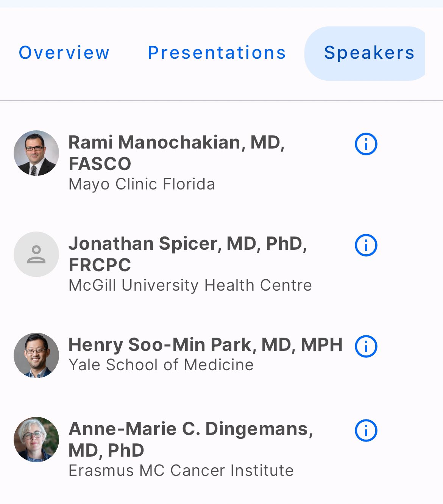Tap info icon beside Henry Soo-Min Park

(366, 346)
